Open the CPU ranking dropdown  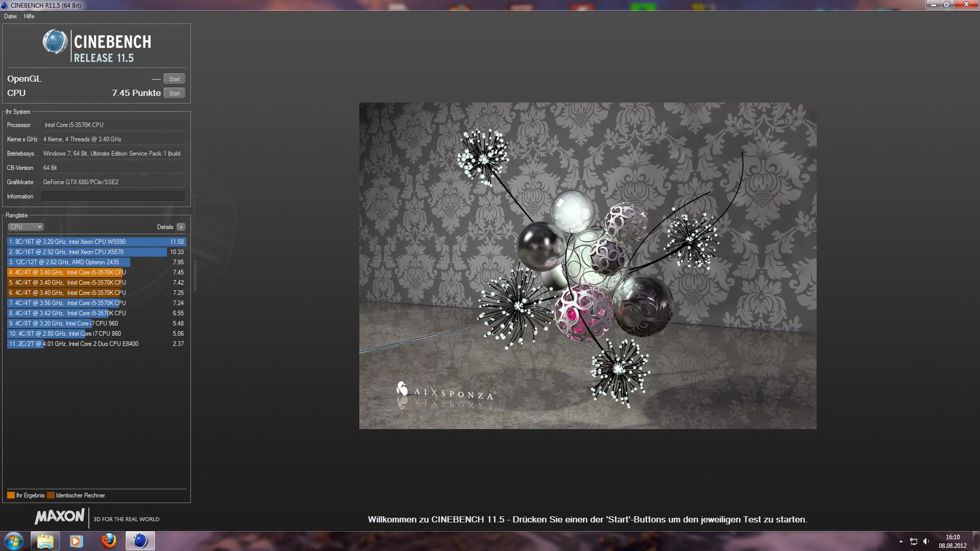(x=26, y=227)
